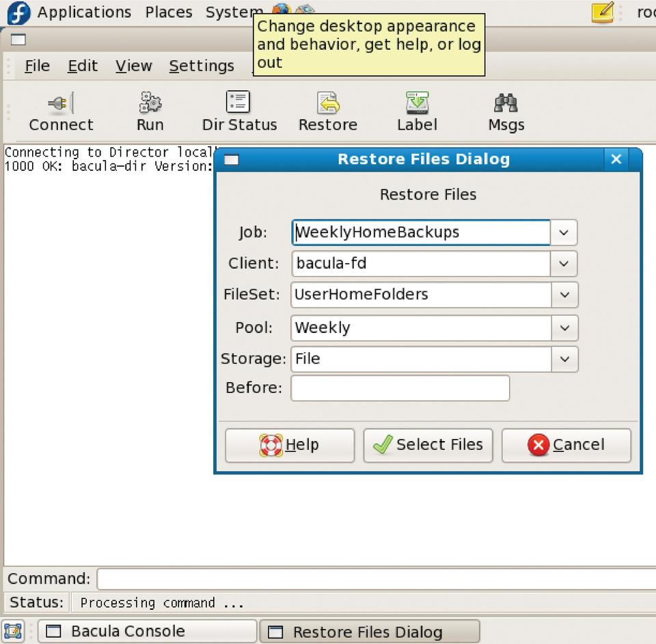Image resolution: width=656 pixels, height=644 pixels.
Task: Click the Label toolbar icon
Action: 417,103
